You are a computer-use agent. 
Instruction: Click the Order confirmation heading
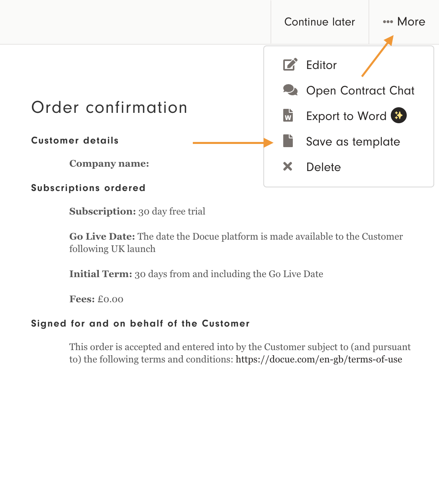109,108
